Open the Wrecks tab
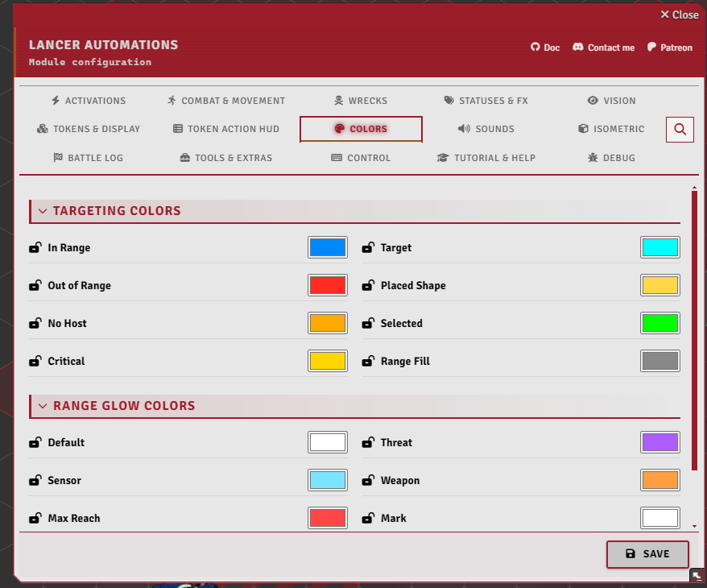This screenshot has height=588, width=707. pos(361,101)
